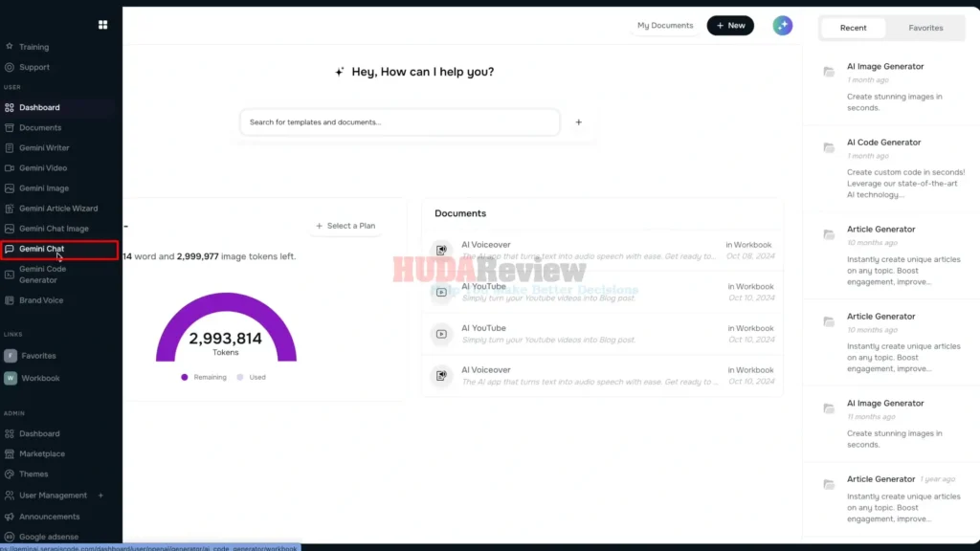The height and width of the screenshot is (551, 980).
Task: Click the purple tokens gauge
Action: pos(226,327)
